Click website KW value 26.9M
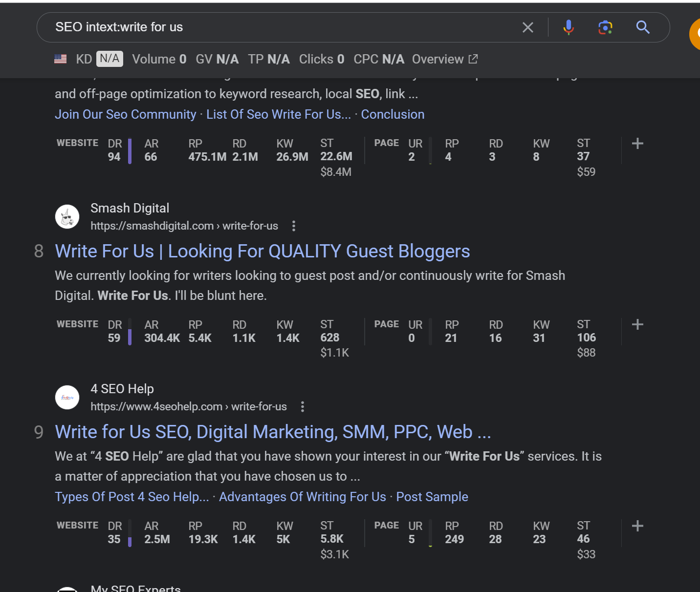Screen dimensions: 700x592 click(292, 157)
